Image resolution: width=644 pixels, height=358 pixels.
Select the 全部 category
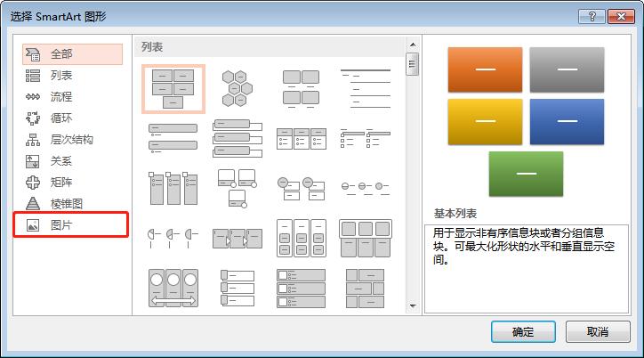[72, 54]
